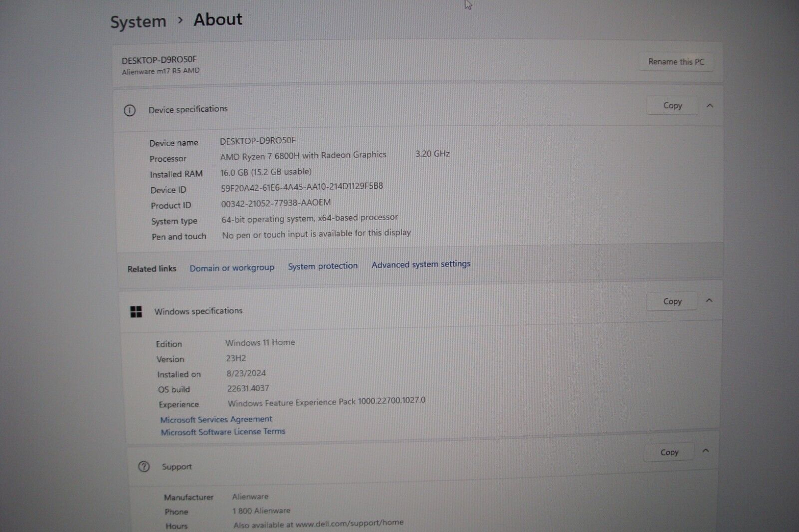Viewport: 799px width, 532px height.
Task: Select the Device ID value 59F20A42-61E6-4A45-AA10-214D1129F5B8
Action: pos(302,187)
